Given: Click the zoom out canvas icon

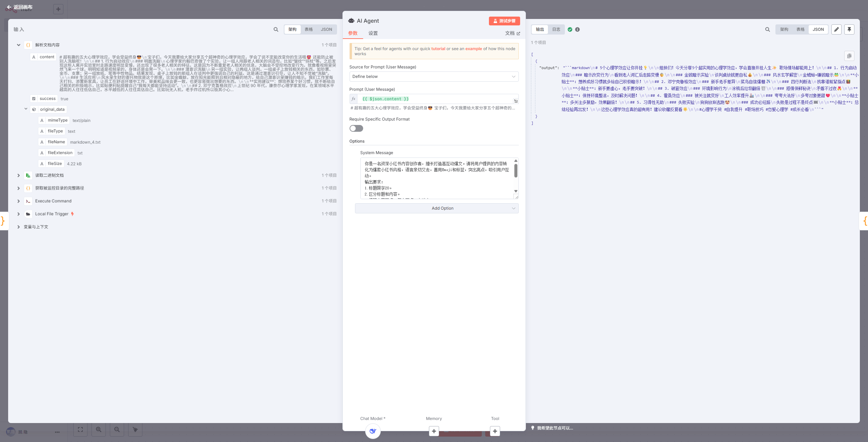Looking at the screenshot, I should click(x=117, y=429).
